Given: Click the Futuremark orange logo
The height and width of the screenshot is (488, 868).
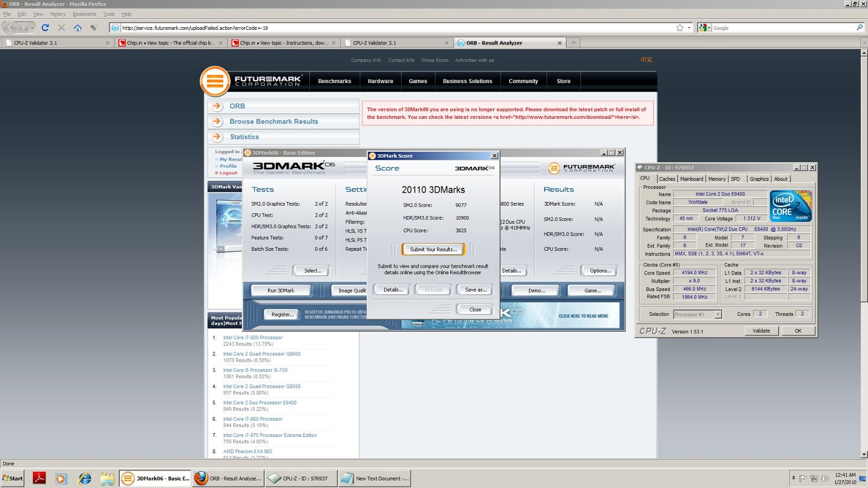Looking at the screenshot, I should [x=215, y=81].
